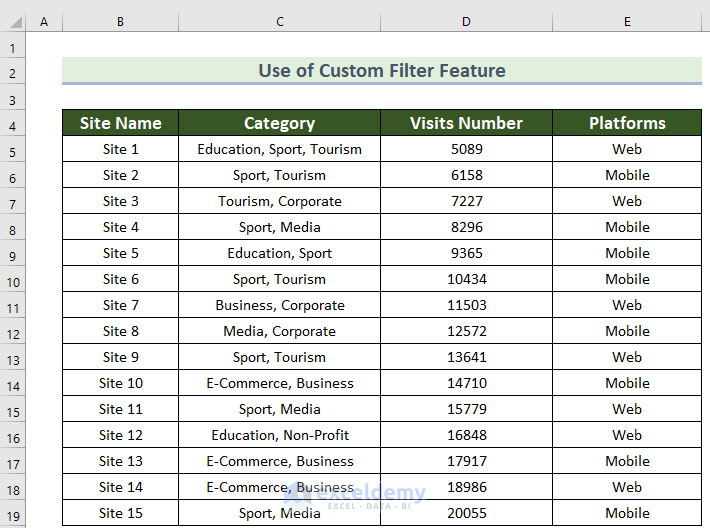Viewport: 710px width, 528px height.
Task: Click Site 1 Platforms cell 'Web'
Action: (x=627, y=149)
